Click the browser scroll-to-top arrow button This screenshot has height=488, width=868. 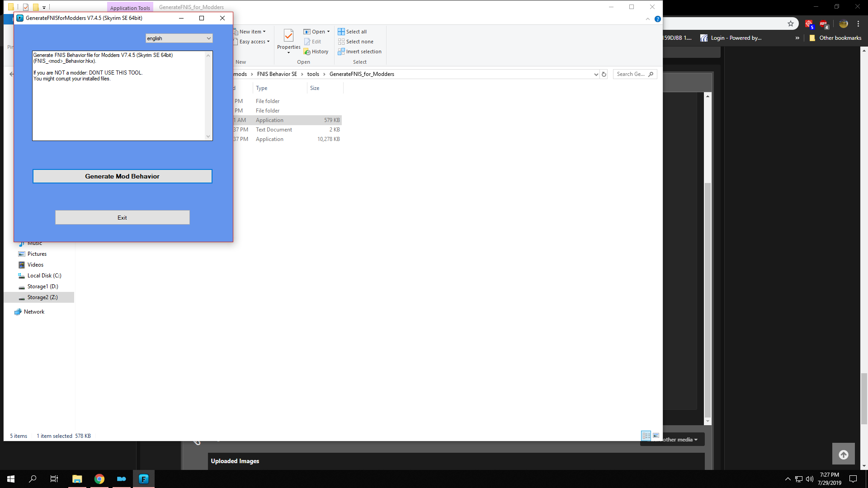(844, 455)
